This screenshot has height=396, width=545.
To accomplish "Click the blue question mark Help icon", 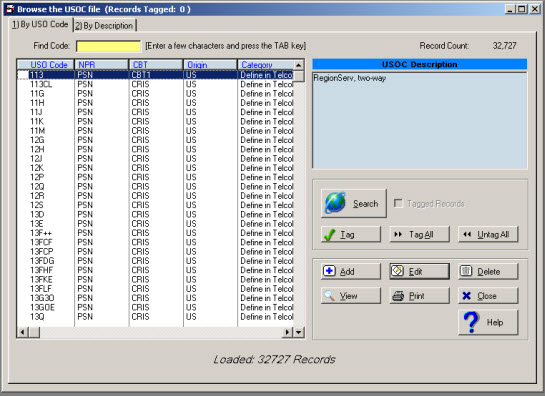I will click(x=471, y=322).
